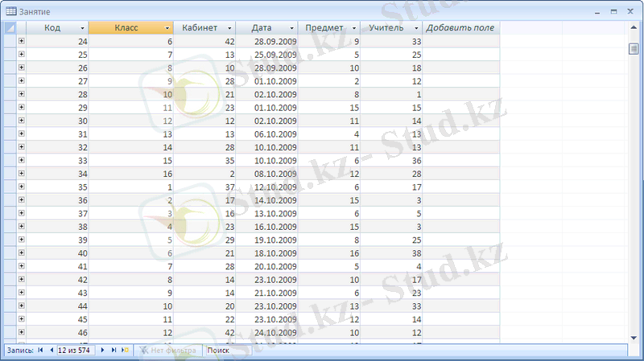644x361 pixels.
Task: Click Кабинет cell 29 in record 39
Action: click(x=204, y=240)
